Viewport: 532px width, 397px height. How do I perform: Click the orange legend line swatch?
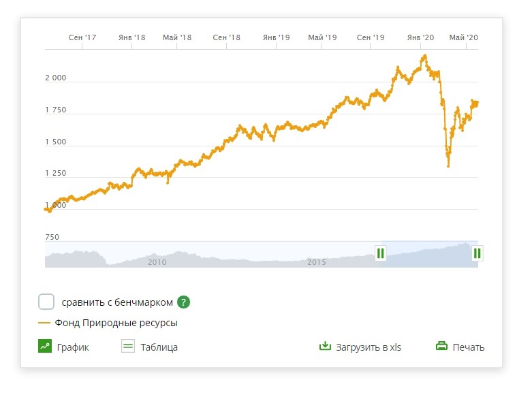45,323
